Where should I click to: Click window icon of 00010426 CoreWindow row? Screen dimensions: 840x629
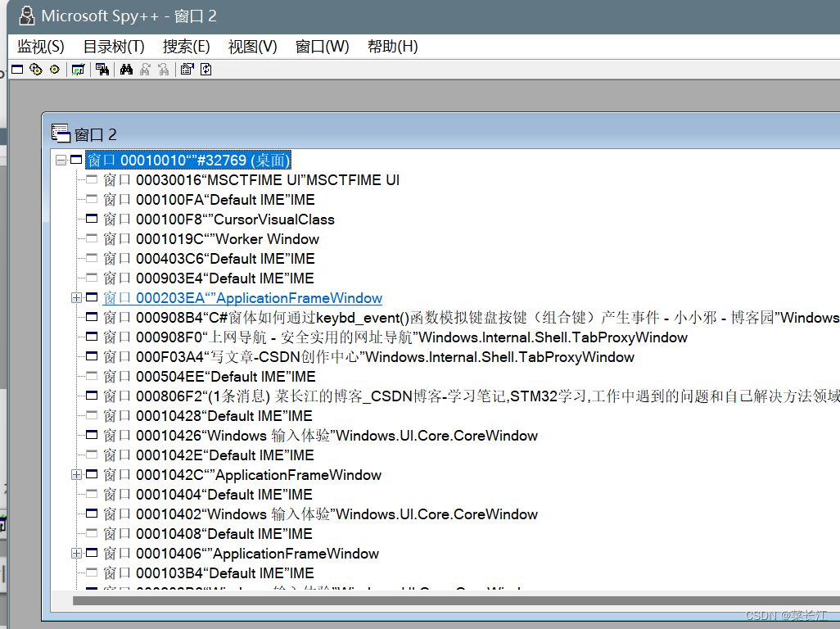[x=92, y=435]
